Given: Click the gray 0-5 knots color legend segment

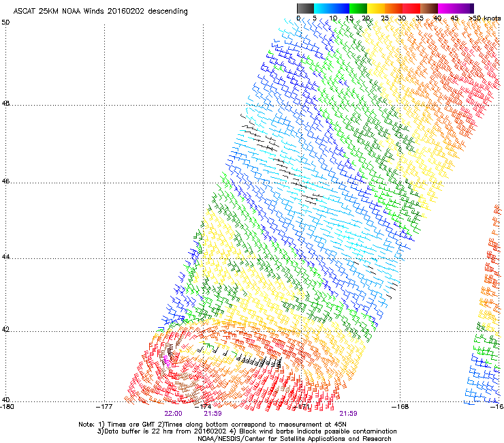Looking at the screenshot, I should [x=305, y=8].
